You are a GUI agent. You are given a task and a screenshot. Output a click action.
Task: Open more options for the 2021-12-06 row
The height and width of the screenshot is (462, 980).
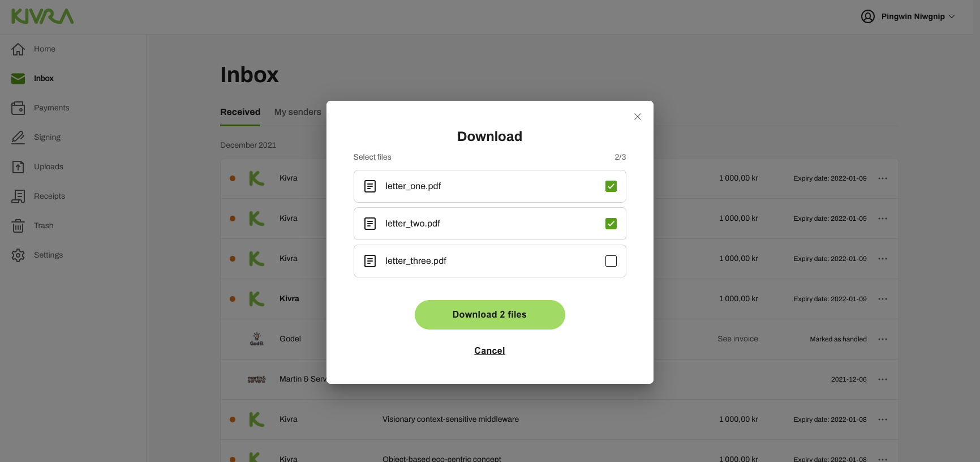tap(883, 379)
